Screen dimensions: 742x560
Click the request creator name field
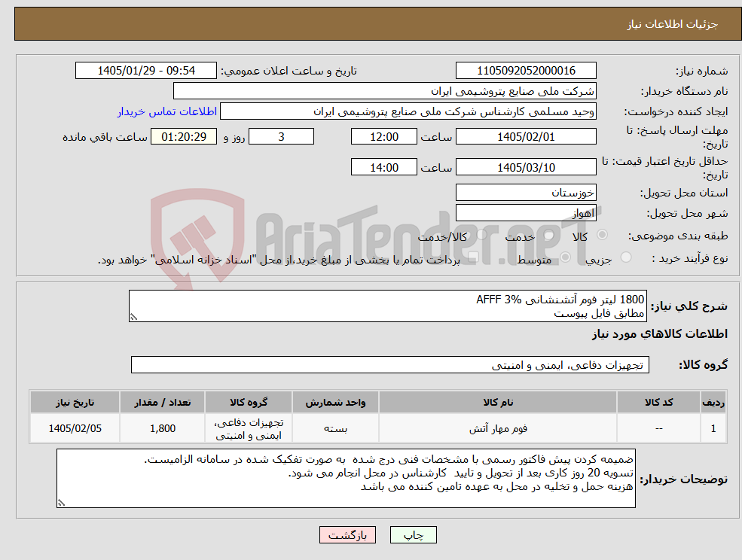pyautogui.click(x=408, y=111)
